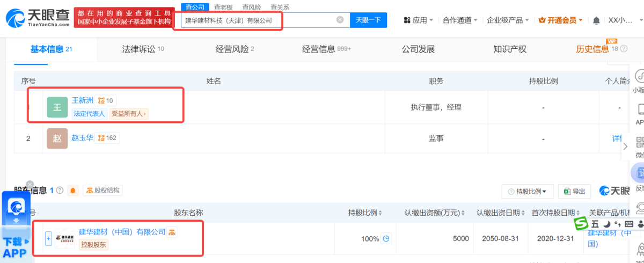The width and height of the screenshot is (644, 263).
Task: Open the pie chart icon beside 100%
Action: click(385, 239)
